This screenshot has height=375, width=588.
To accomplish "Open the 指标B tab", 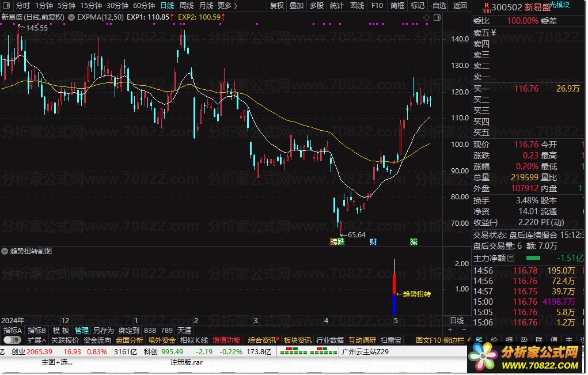I will (37, 331).
